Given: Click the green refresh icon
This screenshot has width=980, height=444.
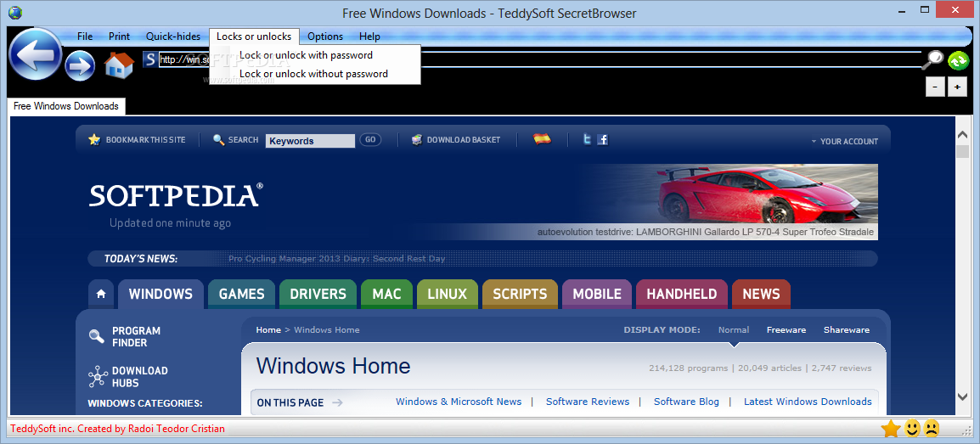Looking at the screenshot, I should [958, 60].
